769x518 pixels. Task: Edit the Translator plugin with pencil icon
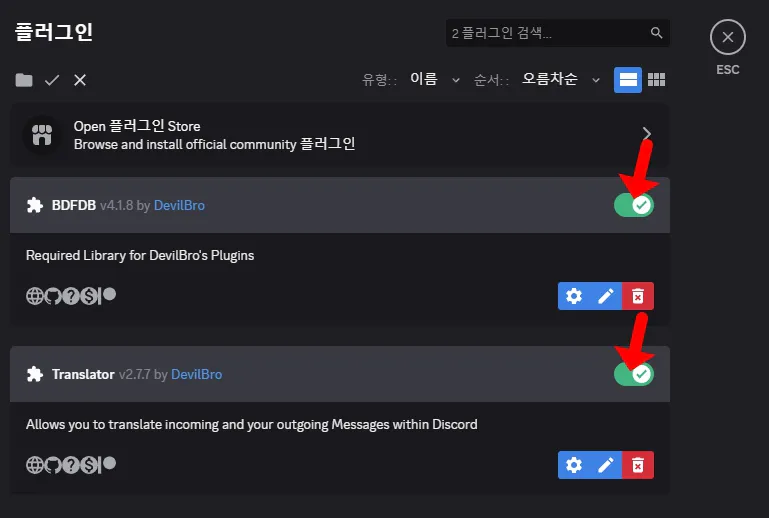[x=605, y=465]
